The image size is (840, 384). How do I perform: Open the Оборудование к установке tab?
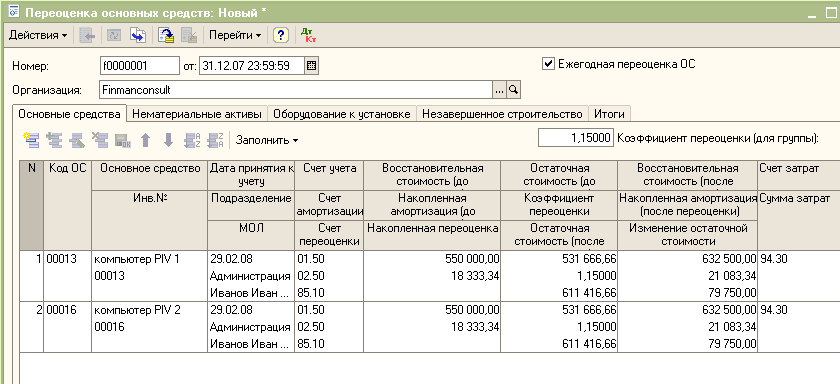(x=342, y=114)
